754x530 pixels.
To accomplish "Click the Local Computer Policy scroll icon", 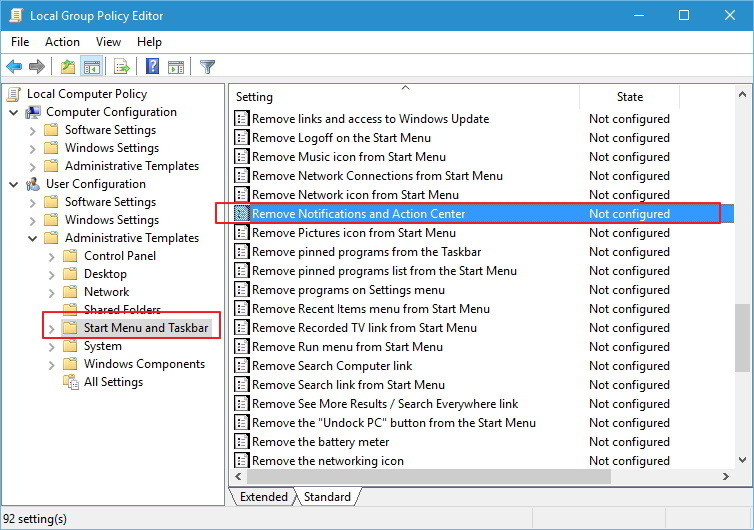I will coord(14,94).
